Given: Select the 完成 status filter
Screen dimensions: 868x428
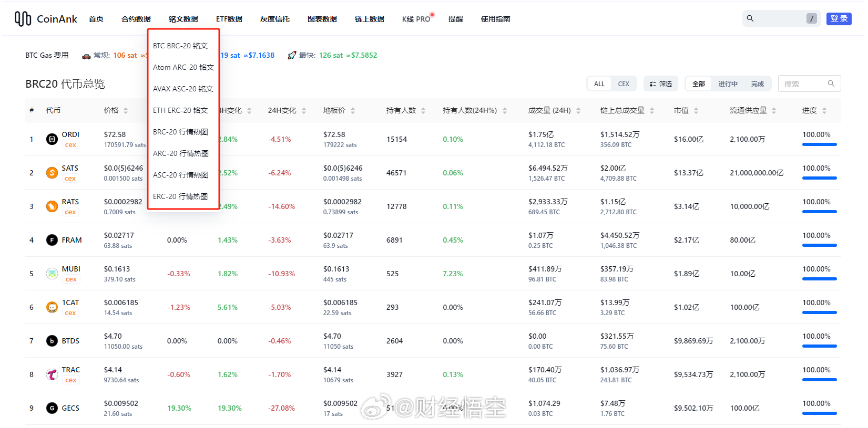Looking at the screenshot, I should 758,84.
